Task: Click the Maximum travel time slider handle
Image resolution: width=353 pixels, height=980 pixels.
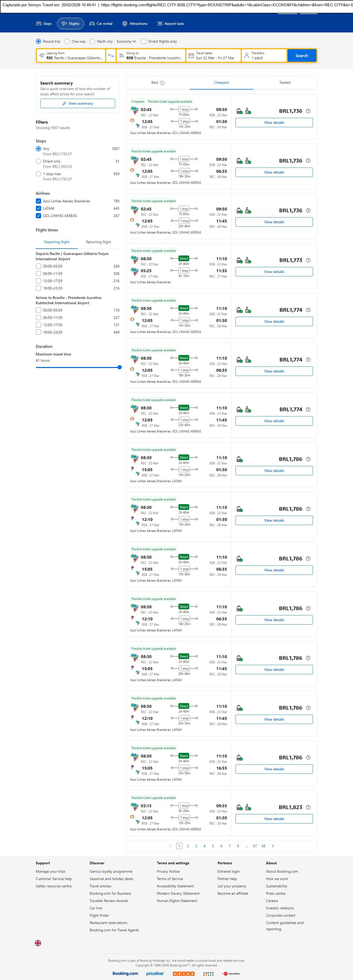Action: [x=119, y=367]
